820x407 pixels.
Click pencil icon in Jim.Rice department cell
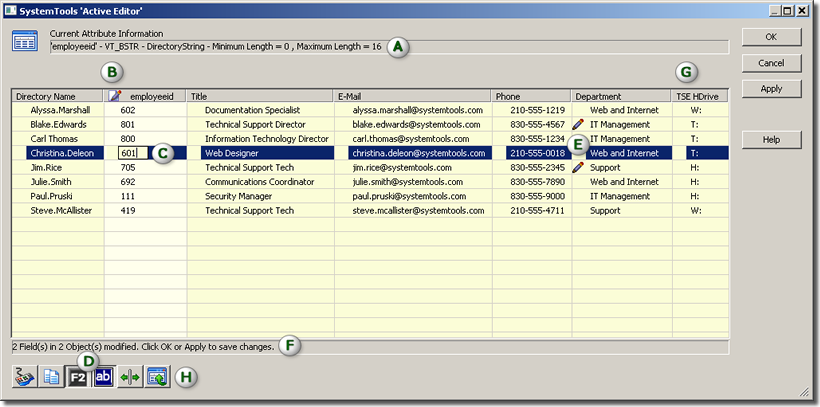[x=578, y=168]
